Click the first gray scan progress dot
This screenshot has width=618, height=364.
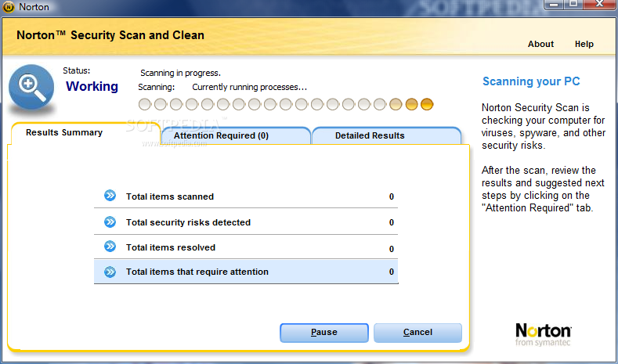coord(145,104)
